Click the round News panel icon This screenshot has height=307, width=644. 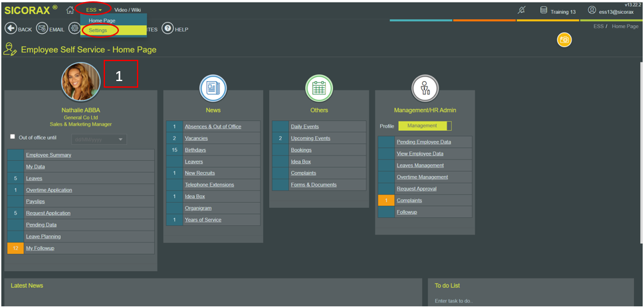click(x=213, y=88)
